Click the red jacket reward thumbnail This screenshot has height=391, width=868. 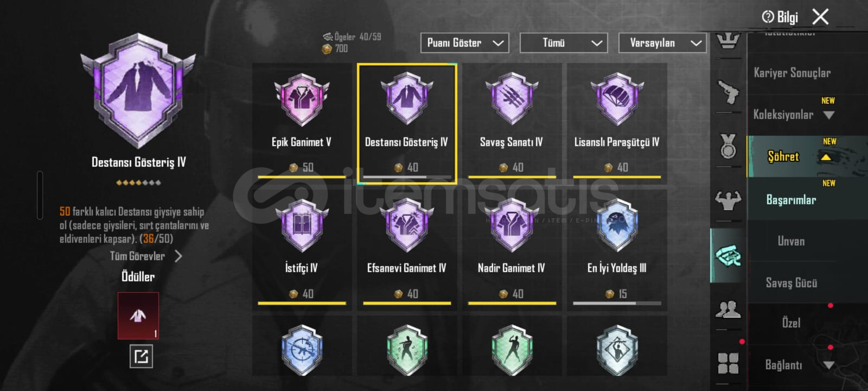(138, 316)
